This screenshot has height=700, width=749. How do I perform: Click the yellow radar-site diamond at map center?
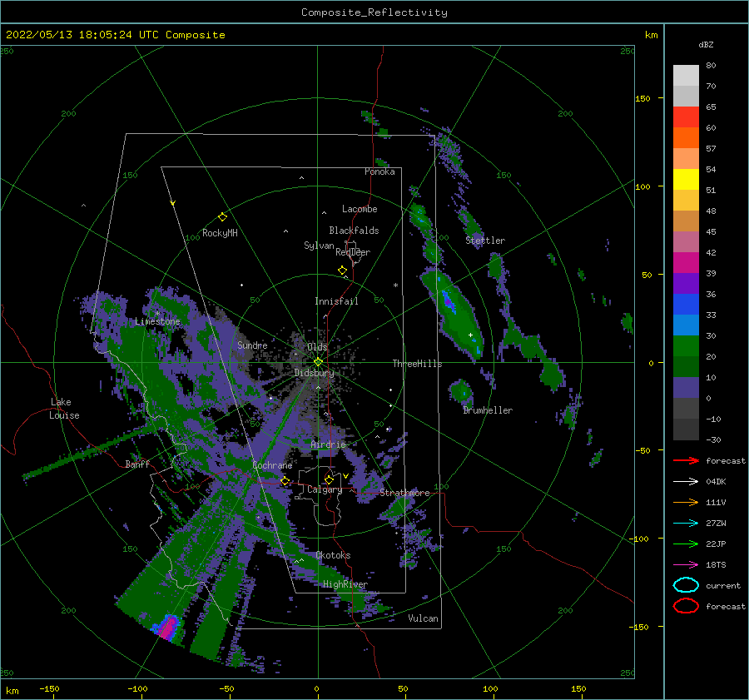pos(318,362)
